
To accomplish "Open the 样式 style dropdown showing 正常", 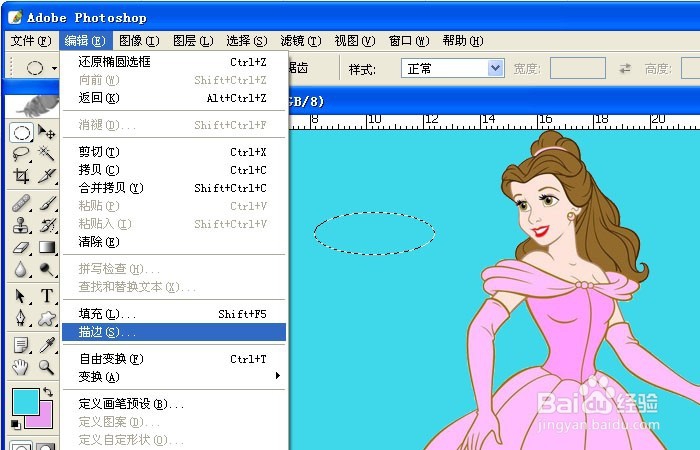I will (453, 68).
